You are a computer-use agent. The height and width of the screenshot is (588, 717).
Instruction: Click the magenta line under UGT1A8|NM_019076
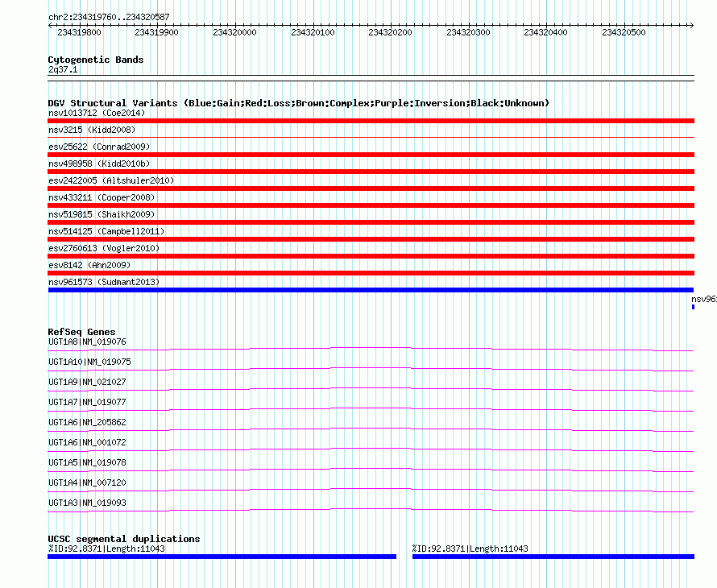coord(371,350)
